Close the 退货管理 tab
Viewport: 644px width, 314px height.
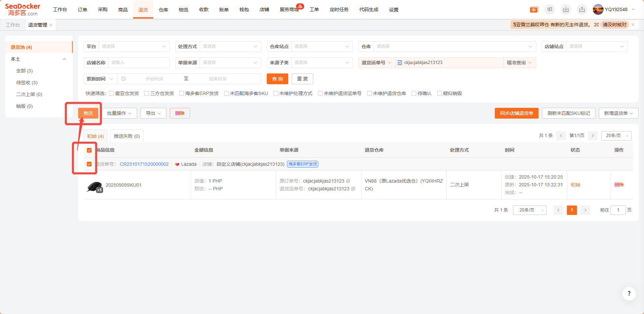point(51,25)
